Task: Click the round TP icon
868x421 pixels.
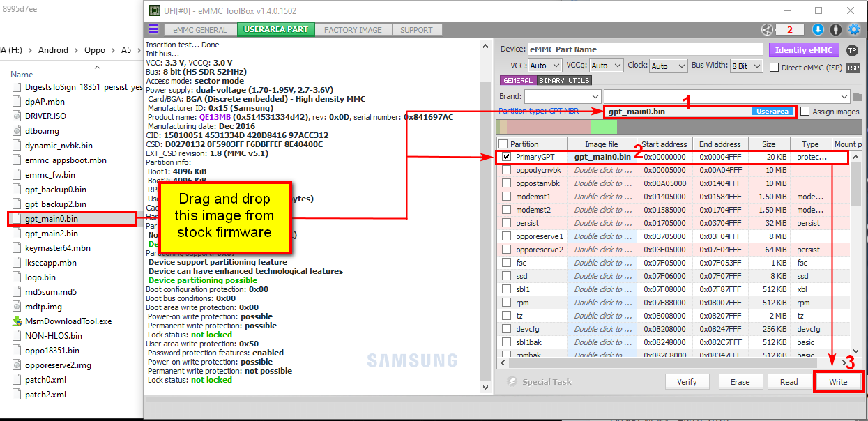Action: (x=852, y=50)
